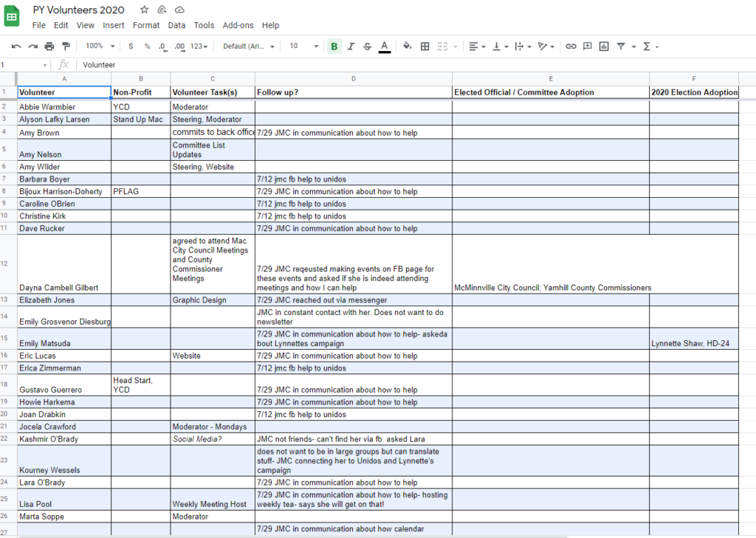Open the zoom 100% dropdown
This screenshot has height=538, width=756.
pyautogui.click(x=100, y=46)
